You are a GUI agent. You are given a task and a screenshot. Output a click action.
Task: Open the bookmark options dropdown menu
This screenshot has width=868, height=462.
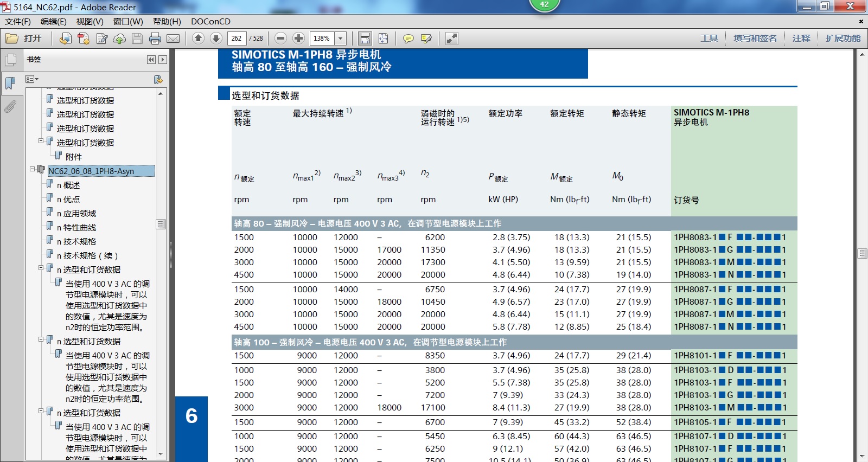[32, 80]
